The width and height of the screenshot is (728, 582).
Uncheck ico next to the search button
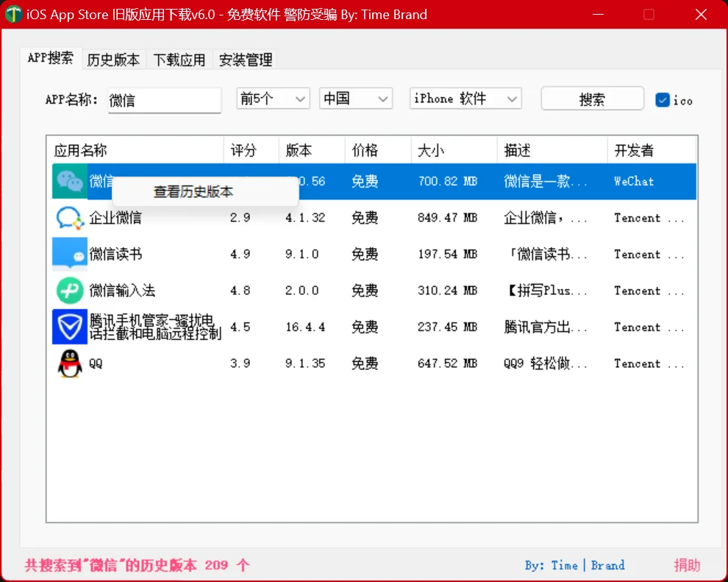[x=661, y=99]
